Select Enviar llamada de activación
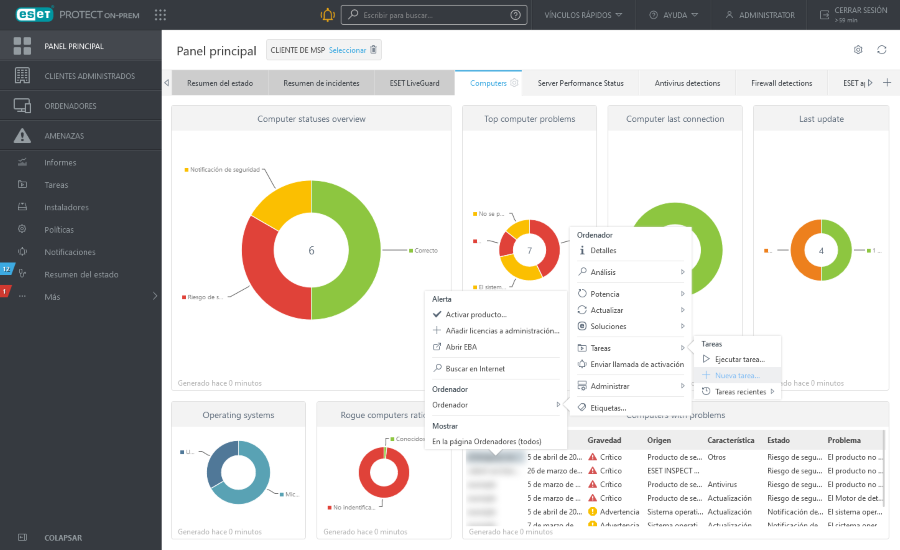Screen dimensions: 900x550 pyautogui.click(x=630, y=364)
